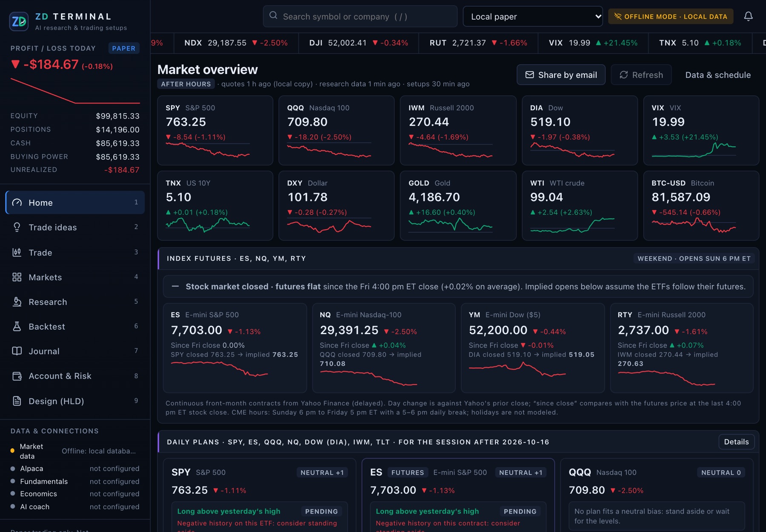Click the Research microscope icon
This screenshot has width=766, height=532.
(17, 302)
